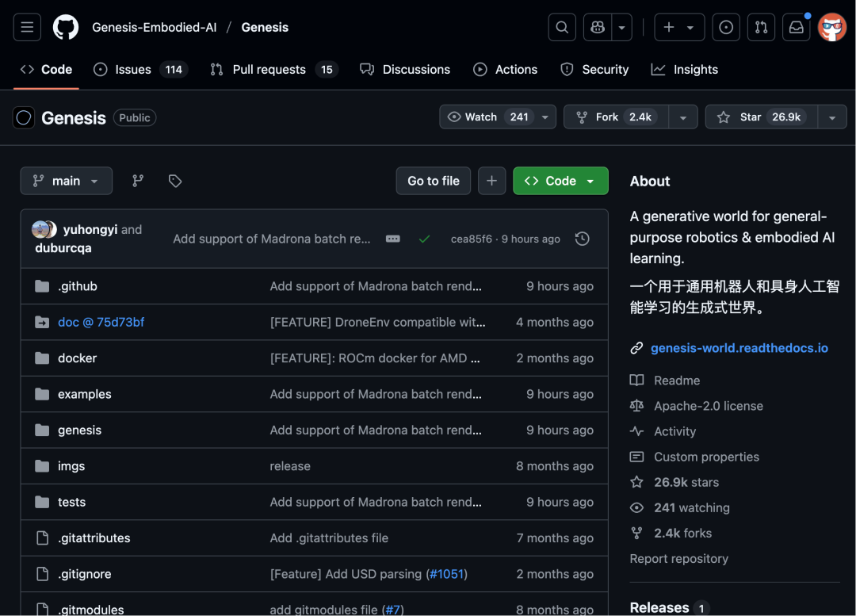Viewport: 856px width, 616px height.
Task: Open Copilot chat icon
Action: (x=598, y=27)
